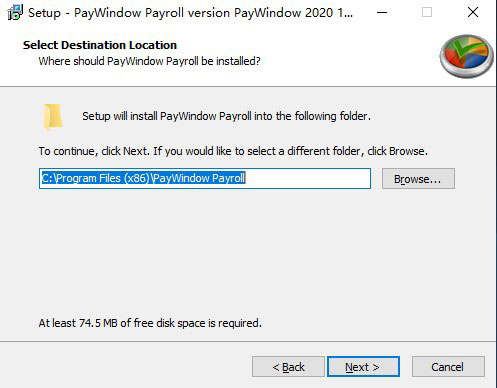The image size is (497, 388).
Task: Click the Next button to continue
Action: (x=363, y=367)
